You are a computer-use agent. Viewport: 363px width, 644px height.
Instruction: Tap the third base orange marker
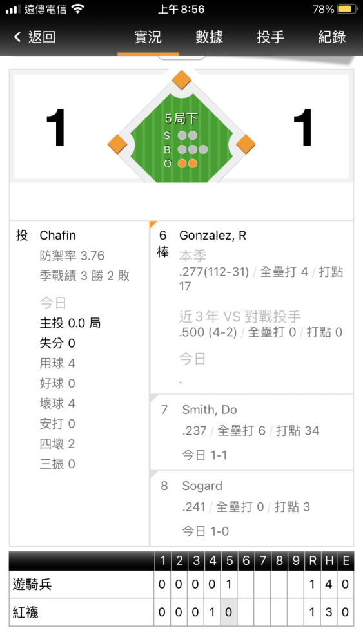117,144
